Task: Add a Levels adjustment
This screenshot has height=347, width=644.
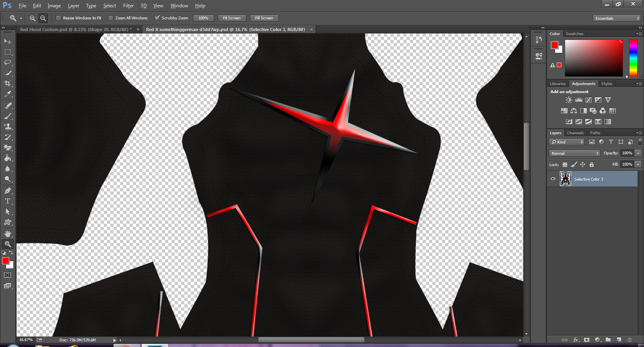Action: [x=579, y=100]
